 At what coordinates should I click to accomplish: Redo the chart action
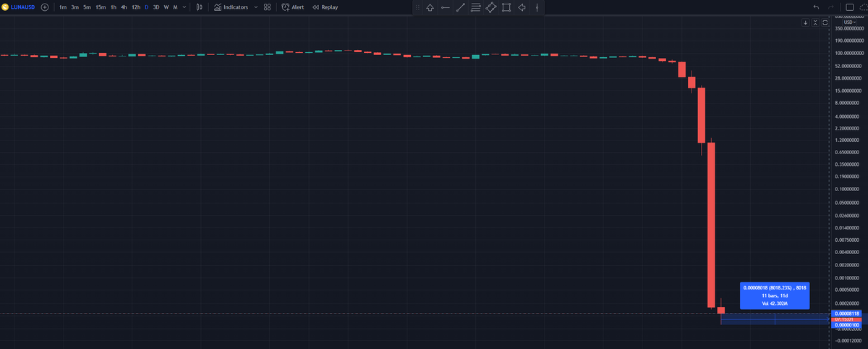(x=833, y=7)
